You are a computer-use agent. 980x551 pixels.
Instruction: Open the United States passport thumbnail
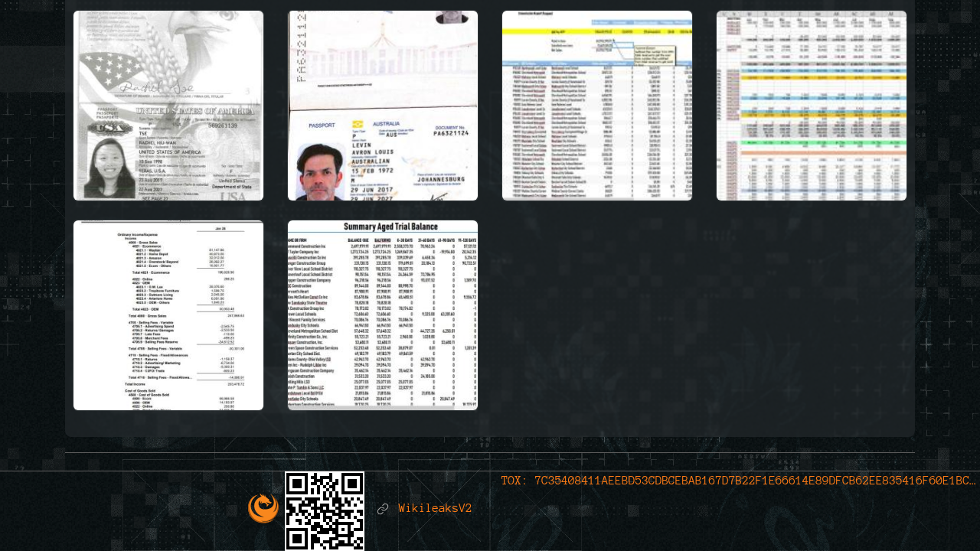(168, 106)
